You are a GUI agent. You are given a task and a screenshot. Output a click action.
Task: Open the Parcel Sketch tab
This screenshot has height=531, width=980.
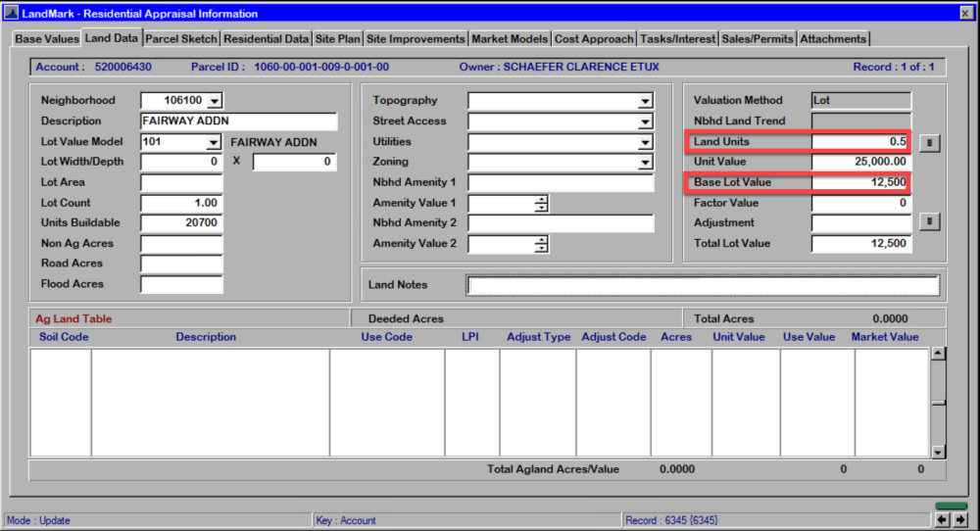click(x=181, y=39)
